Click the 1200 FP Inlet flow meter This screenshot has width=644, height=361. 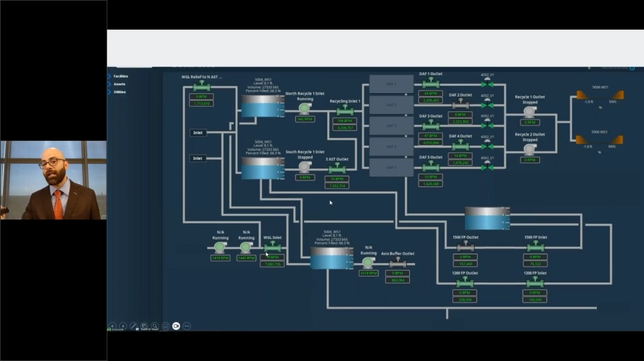535,282
